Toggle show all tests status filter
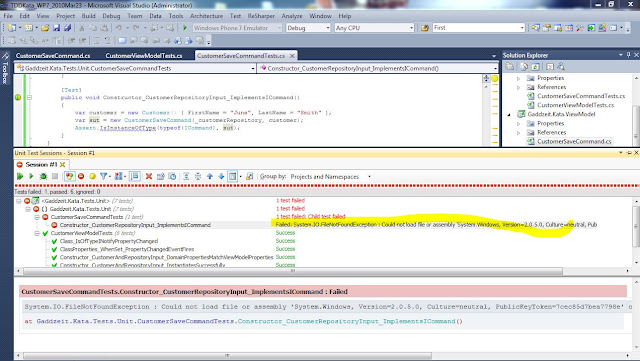Viewport: 640px width, 361px height. coord(69,176)
